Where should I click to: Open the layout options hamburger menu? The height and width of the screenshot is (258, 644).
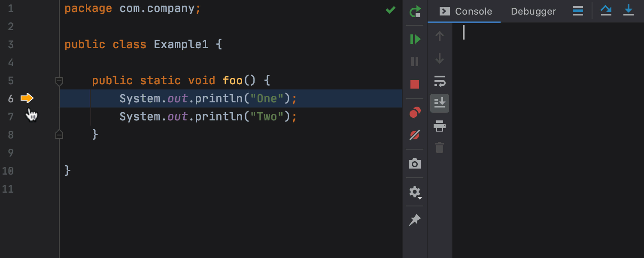click(x=577, y=11)
